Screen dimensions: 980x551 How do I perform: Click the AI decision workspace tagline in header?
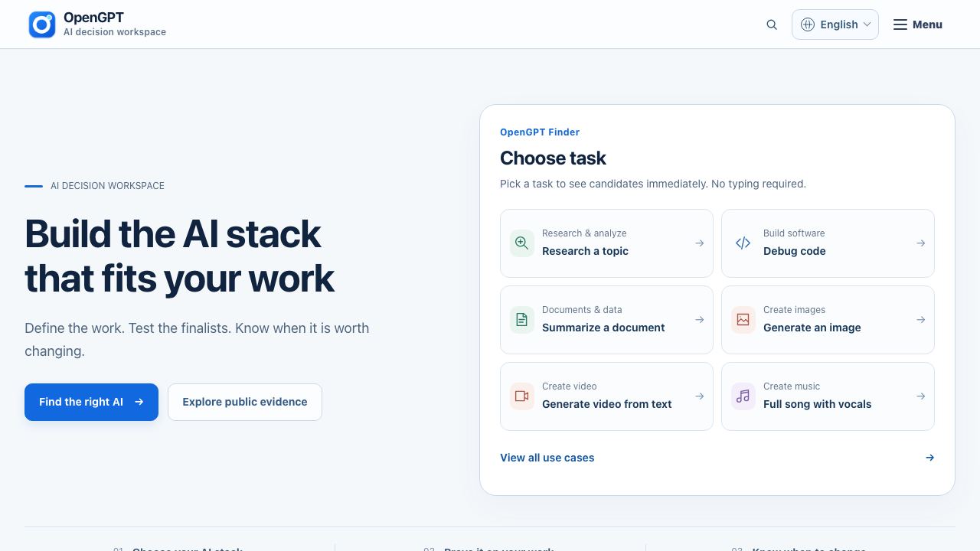115,32
